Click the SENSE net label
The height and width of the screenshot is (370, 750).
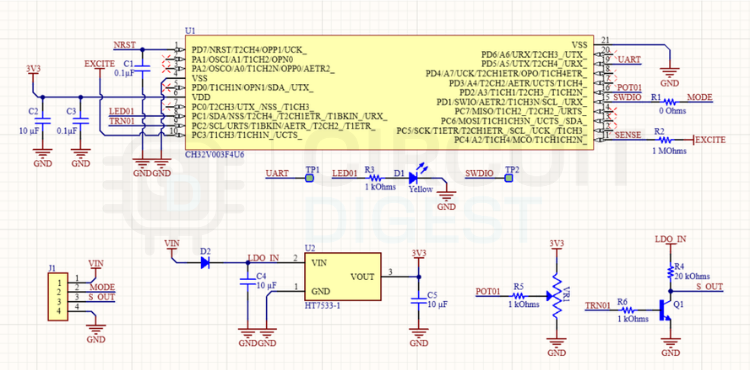click(x=628, y=135)
